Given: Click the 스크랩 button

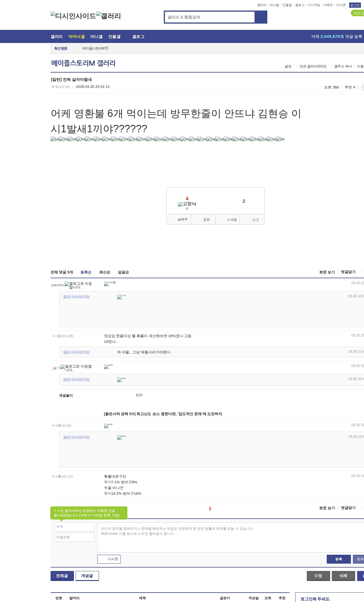Looking at the screenshot, I should [x=227, y=219].
